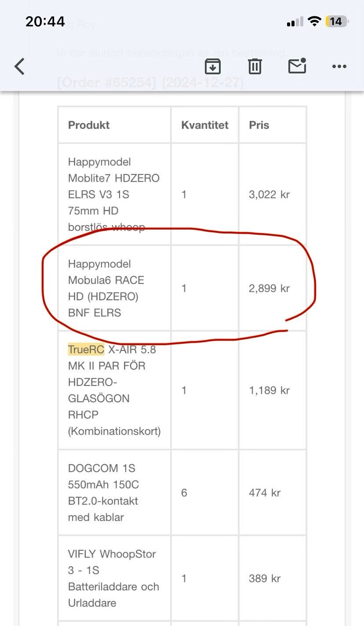
Task: Tap the cellular signal bars icon
Action: pos(295,22)
